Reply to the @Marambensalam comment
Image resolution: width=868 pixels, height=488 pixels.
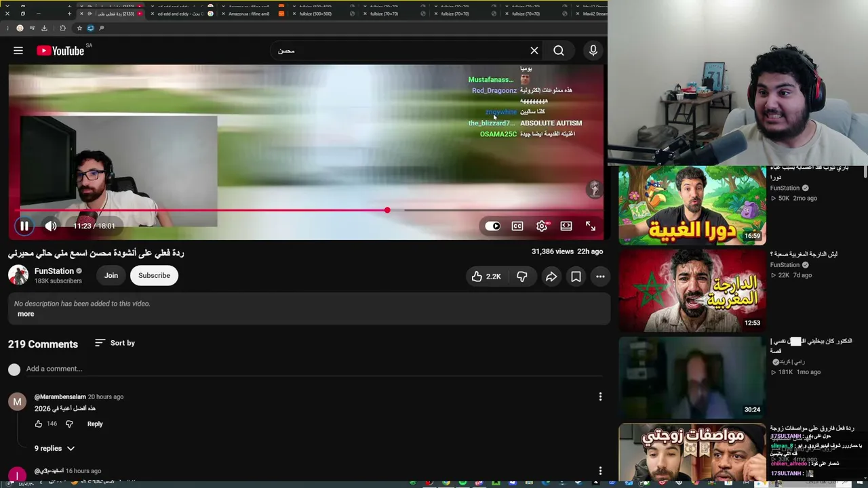[95, 424]
